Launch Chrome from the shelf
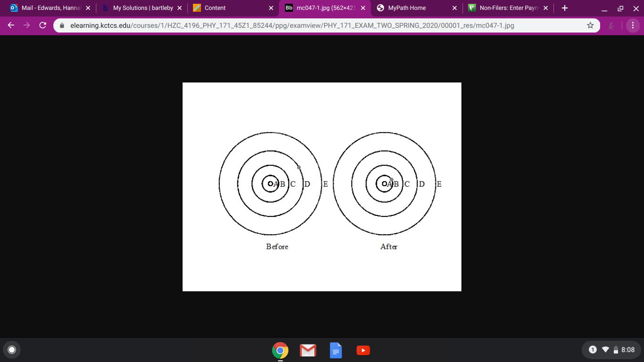This screenshot has width=644, height=362. point(280,351)
